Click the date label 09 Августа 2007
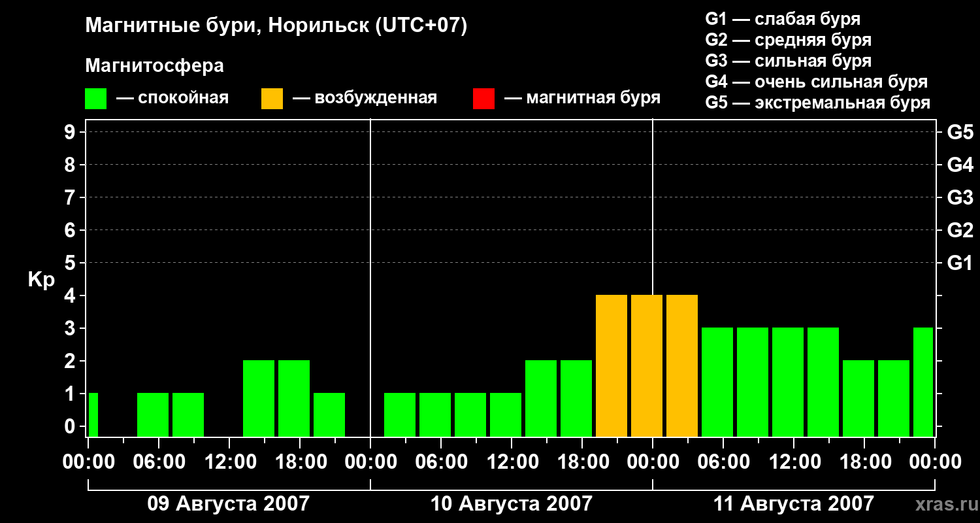Screen dimensions: 980x523 coord(229,504)
